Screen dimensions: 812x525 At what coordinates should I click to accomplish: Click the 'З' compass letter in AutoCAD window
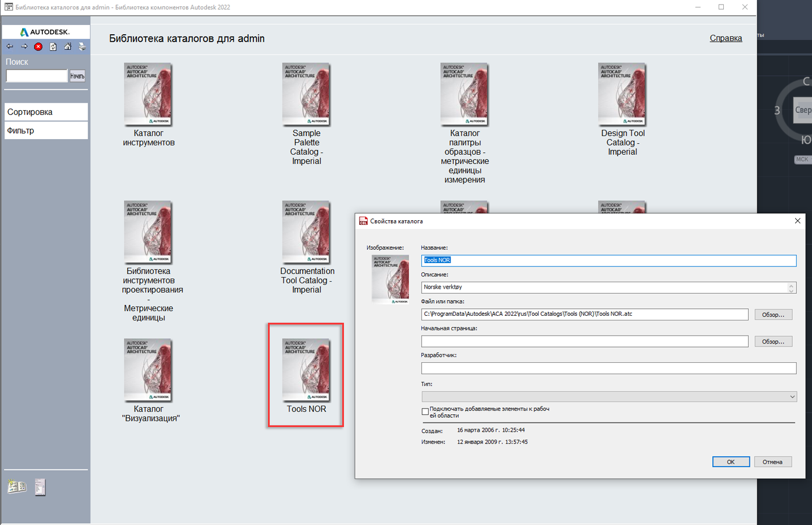(777, 110)
